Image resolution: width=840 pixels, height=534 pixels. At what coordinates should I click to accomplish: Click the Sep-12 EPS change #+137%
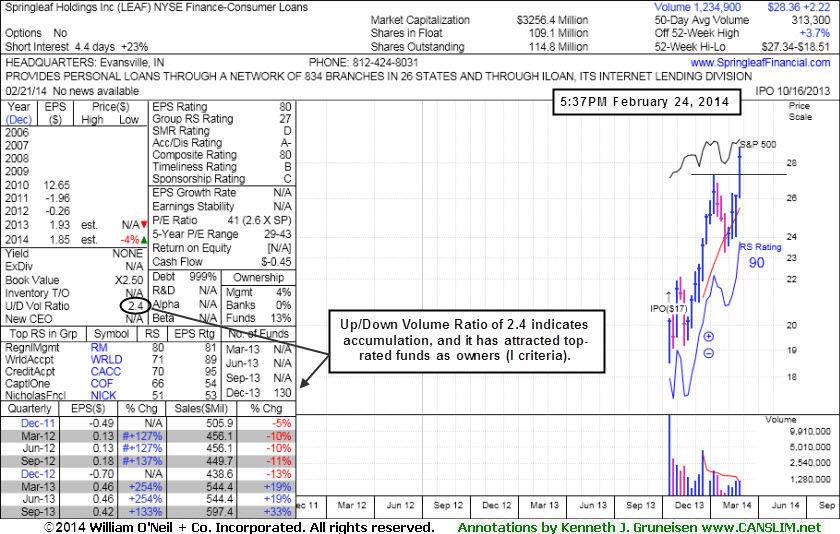tap(142, 461)
